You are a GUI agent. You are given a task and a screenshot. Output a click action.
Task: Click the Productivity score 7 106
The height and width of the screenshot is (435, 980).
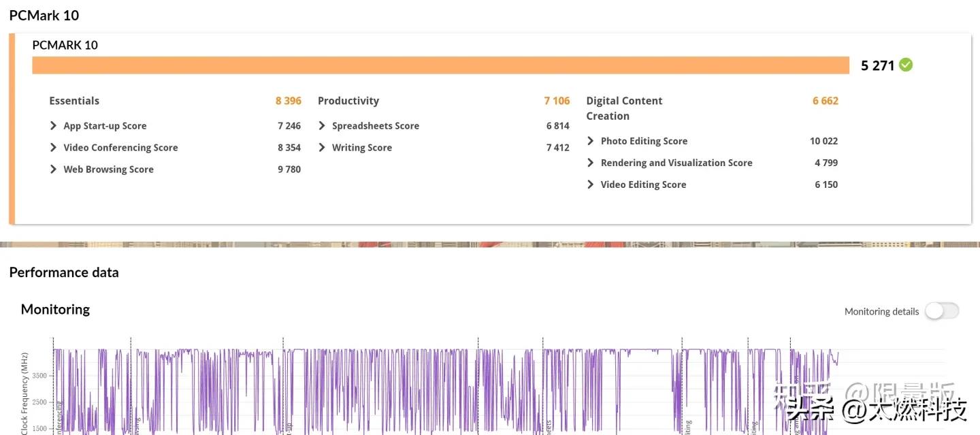557,101
